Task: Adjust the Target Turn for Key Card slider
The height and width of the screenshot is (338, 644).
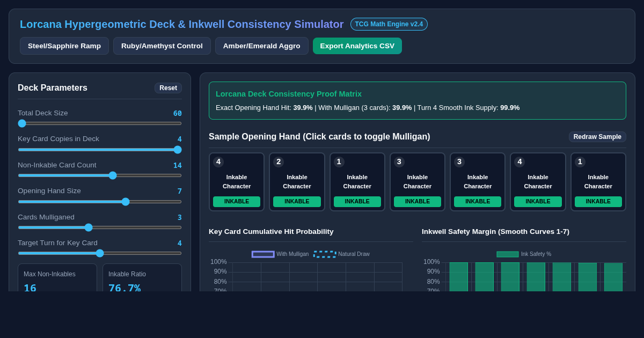Action: tap(100, 253)
